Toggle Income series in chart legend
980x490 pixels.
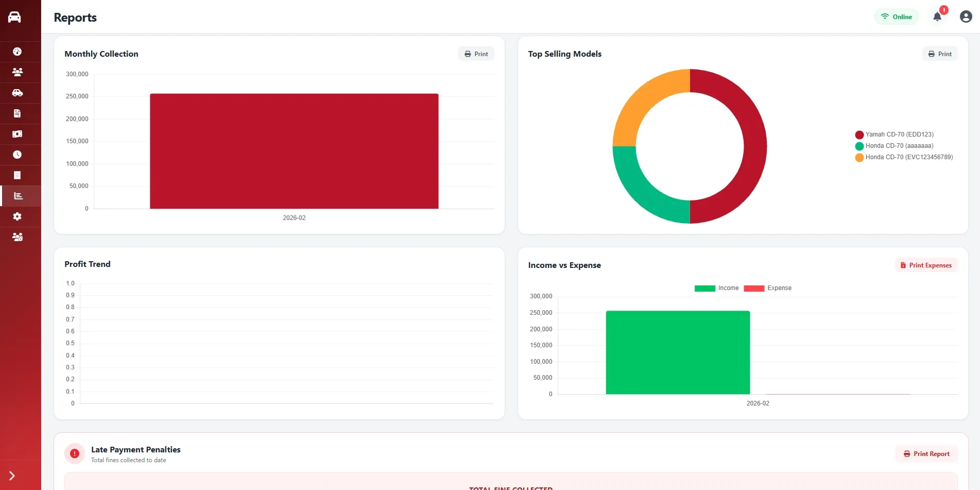coord(716,288)
